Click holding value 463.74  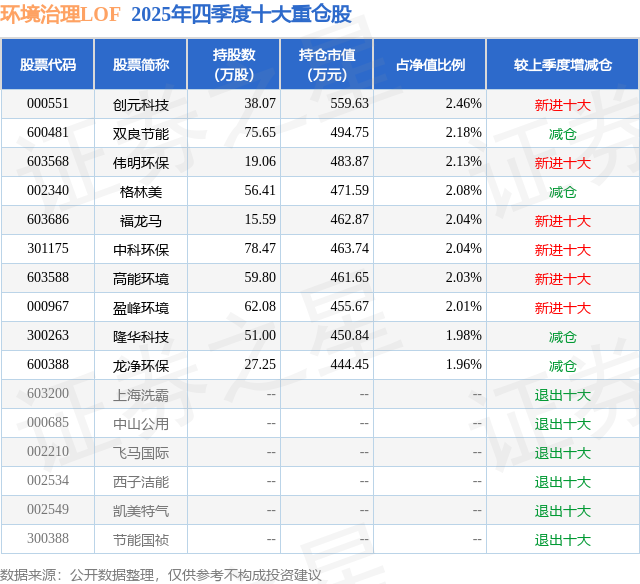tap(349, 249)
